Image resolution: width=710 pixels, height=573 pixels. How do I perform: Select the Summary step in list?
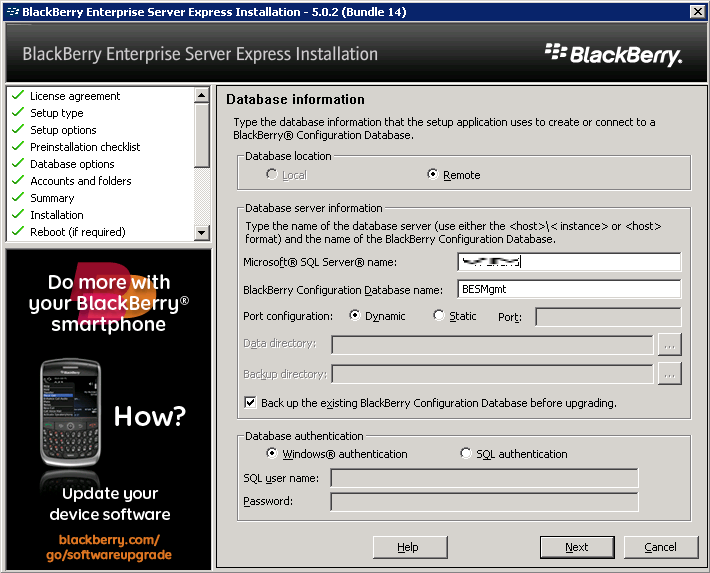[52, 198]
